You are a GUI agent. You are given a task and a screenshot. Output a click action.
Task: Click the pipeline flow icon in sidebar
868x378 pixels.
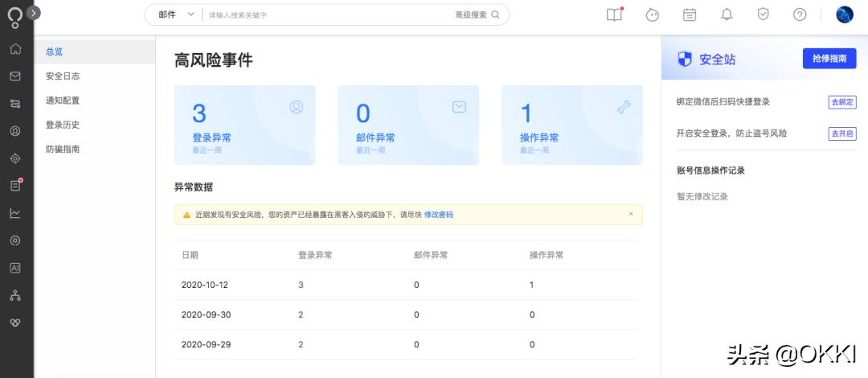(15, 104)
